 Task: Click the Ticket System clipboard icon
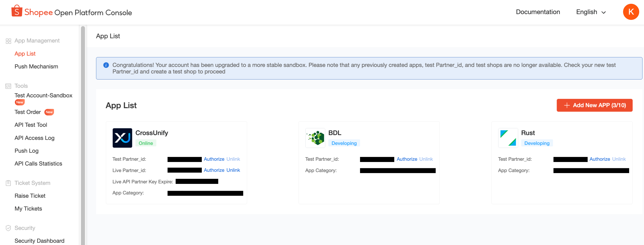click(8, 183)
